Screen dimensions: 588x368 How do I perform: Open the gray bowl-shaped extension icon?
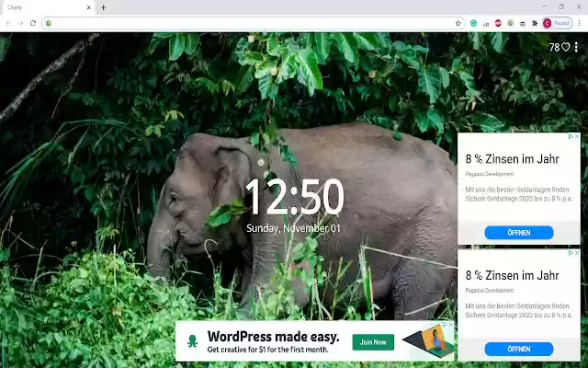(523, 24)
